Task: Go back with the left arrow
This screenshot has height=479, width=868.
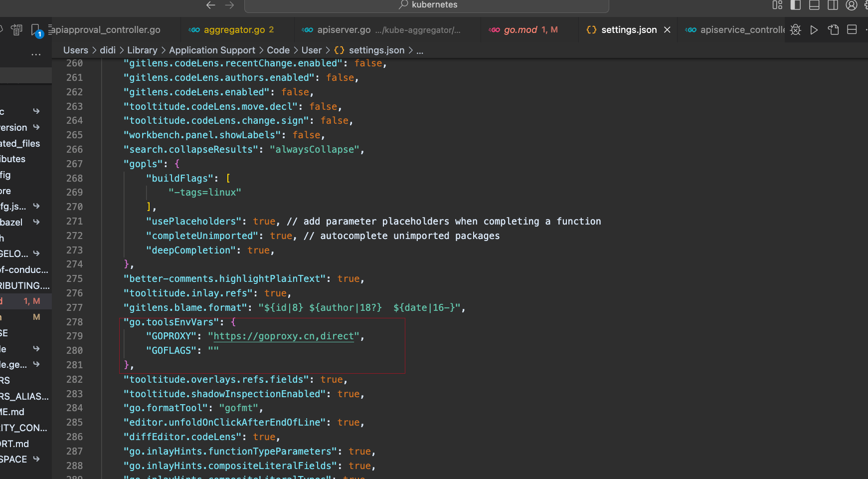Action: (x=211, y=5)
